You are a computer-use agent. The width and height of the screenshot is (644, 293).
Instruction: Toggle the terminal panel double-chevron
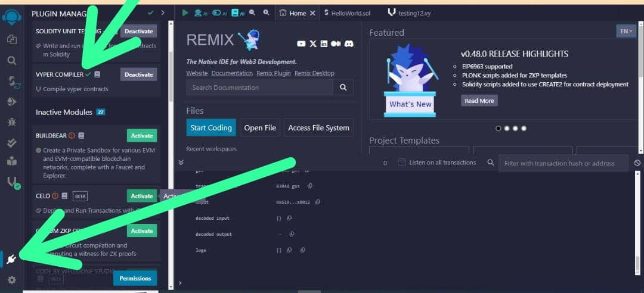click(181, 163)
